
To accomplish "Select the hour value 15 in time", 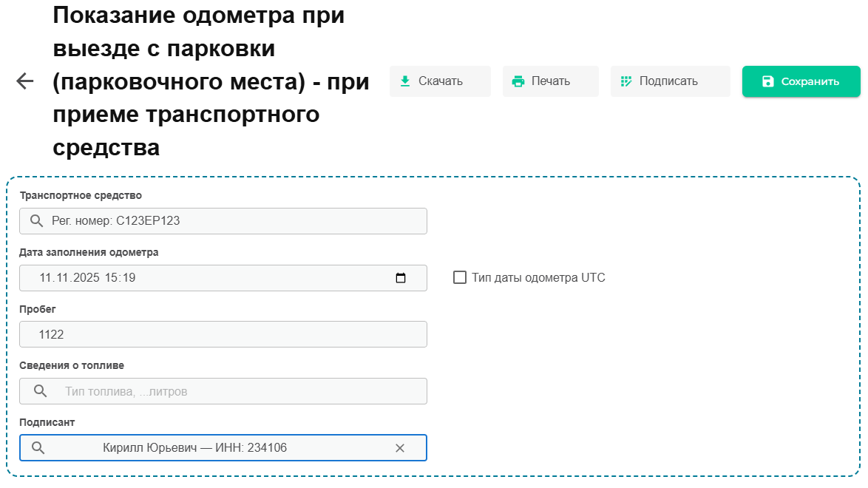I will (112, 278).
